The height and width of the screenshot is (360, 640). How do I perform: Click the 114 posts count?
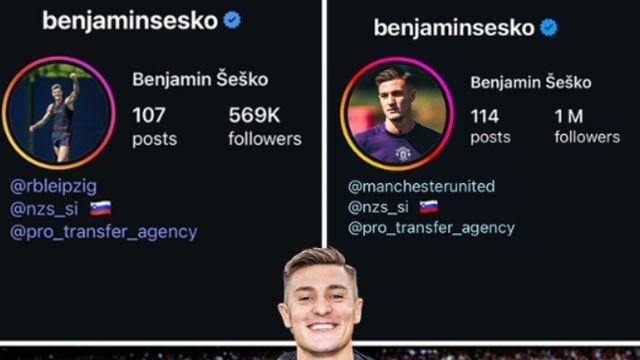point(490,126)
